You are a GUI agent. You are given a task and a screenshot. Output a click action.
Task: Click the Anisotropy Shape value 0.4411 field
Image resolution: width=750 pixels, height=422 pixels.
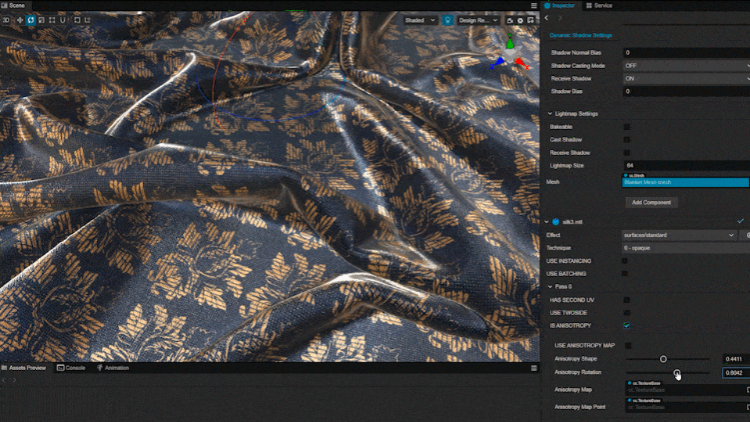736,359
